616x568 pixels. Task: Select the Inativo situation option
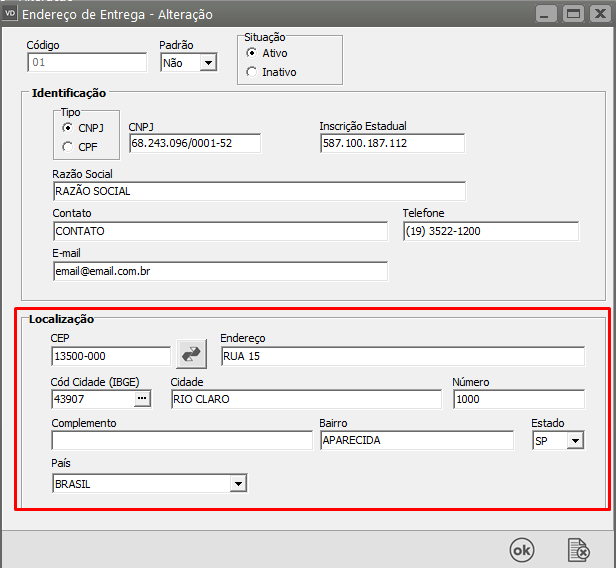[x=251, y=72]
